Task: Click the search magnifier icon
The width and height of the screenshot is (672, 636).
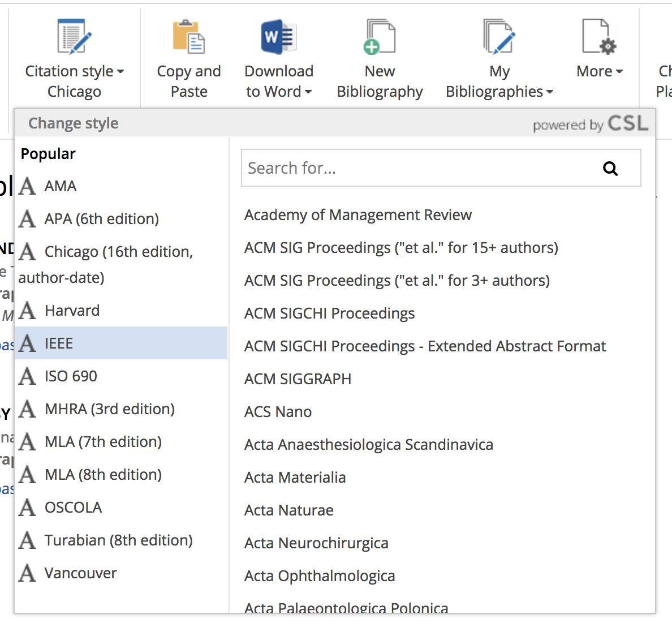Action: 610,169
